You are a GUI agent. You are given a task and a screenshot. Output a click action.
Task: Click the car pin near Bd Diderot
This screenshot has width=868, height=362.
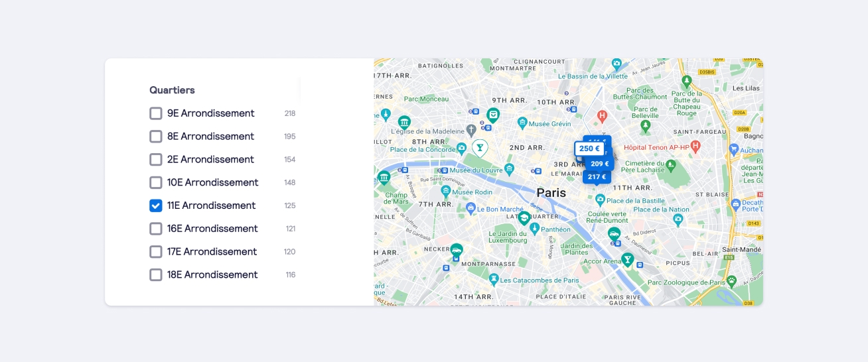tap(615, 234)
